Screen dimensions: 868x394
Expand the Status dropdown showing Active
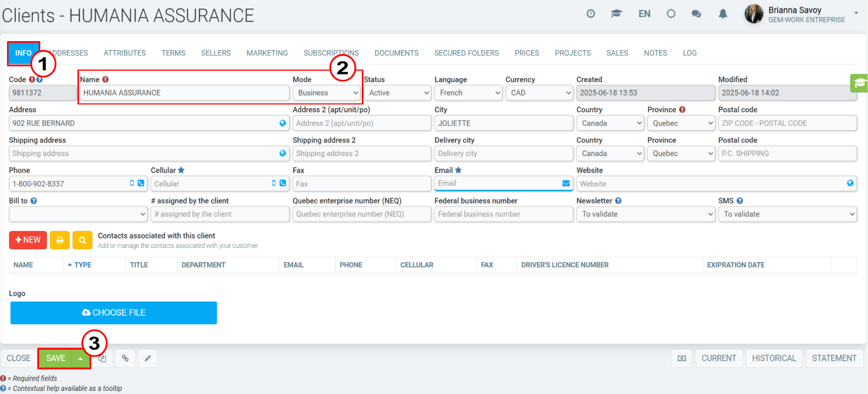click(397, 93)
